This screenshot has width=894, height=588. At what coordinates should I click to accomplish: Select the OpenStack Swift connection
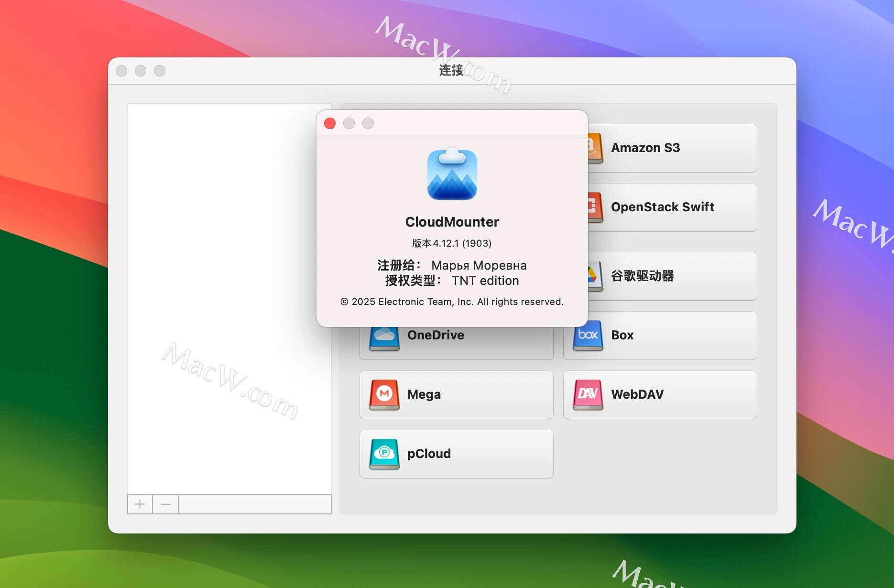pyautogui.click(x=672, y=207)
